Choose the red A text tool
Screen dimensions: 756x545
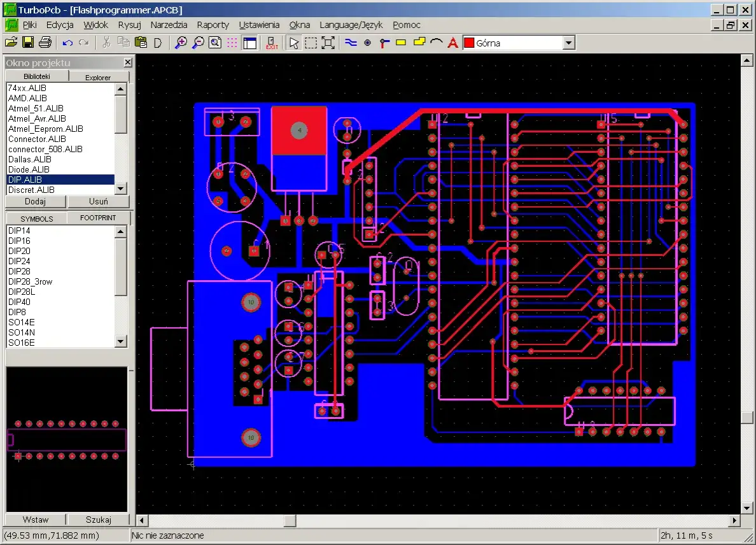point(452,43)
